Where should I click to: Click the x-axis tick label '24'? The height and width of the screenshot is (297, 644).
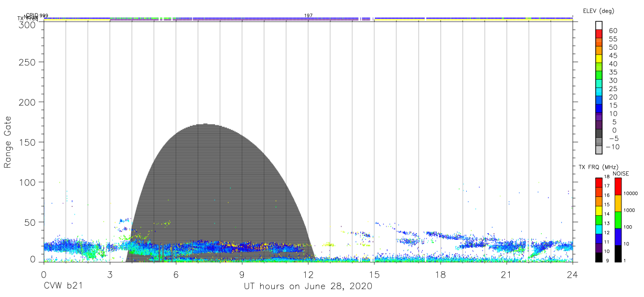572,274
